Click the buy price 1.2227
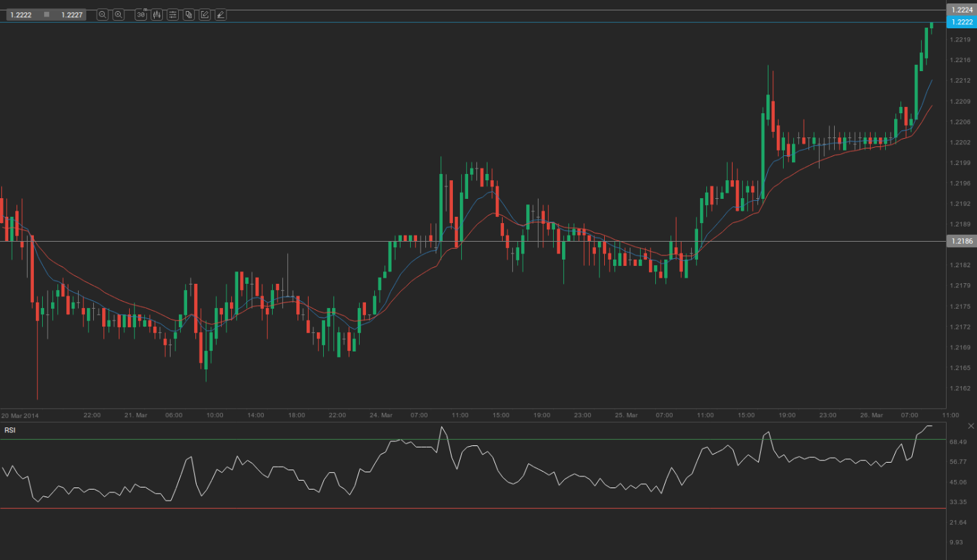This screenshot has width=977, height=560. click(x=71, y=15)
